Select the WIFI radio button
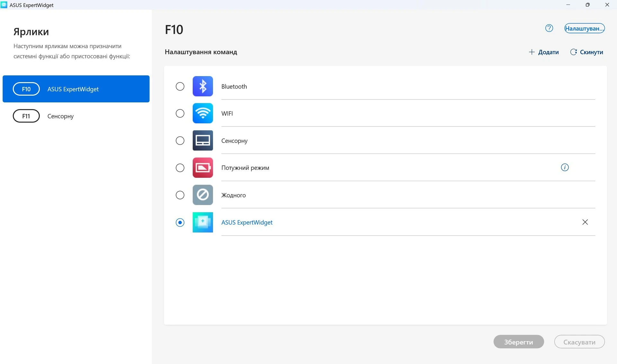 (x=180, y=113)
